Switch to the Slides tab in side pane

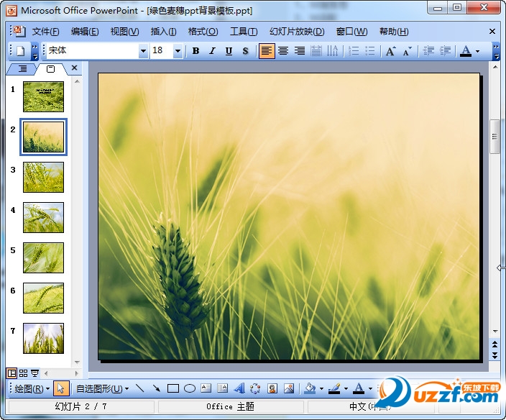pos(50,69)
